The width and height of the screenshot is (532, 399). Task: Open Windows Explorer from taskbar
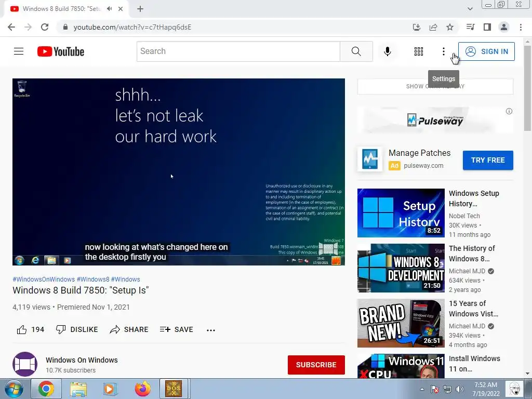78,389
